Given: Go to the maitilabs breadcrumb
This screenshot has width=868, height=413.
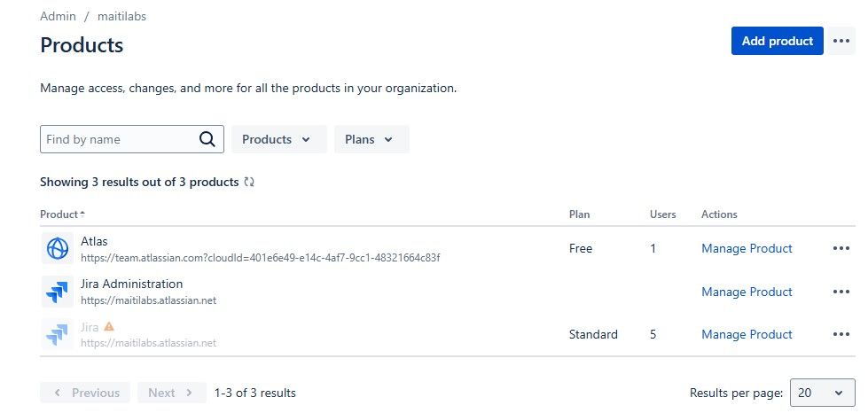Looking at the screenshot, I should point(121,16).
